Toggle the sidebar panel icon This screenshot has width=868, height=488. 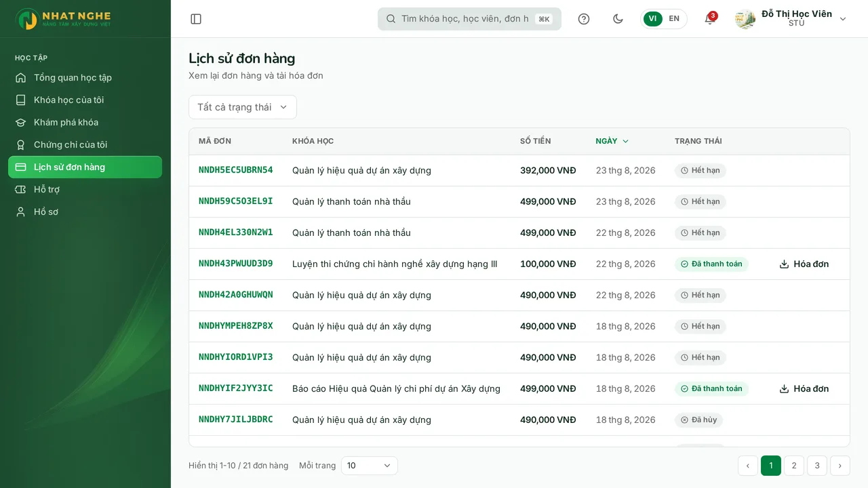pos(196,19)
